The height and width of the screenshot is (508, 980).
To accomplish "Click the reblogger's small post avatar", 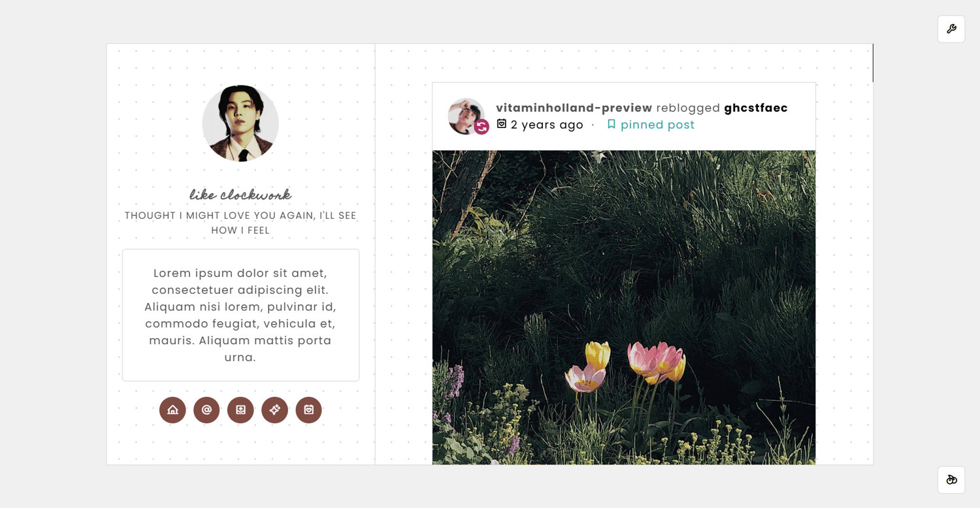I will (x=465, y=116).
